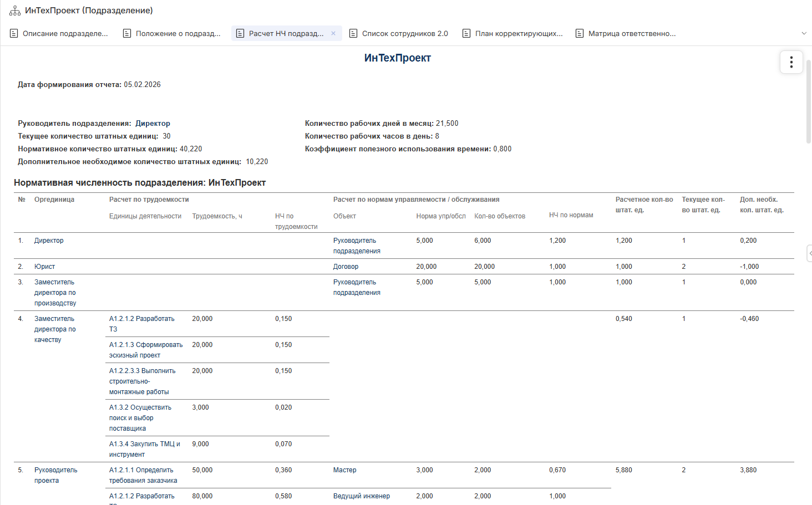Image resolution: width=812 pixels, height=505 pixels.
Task: Click the org structure icon beside ИнТехПроект title
Action: point(15,11)
